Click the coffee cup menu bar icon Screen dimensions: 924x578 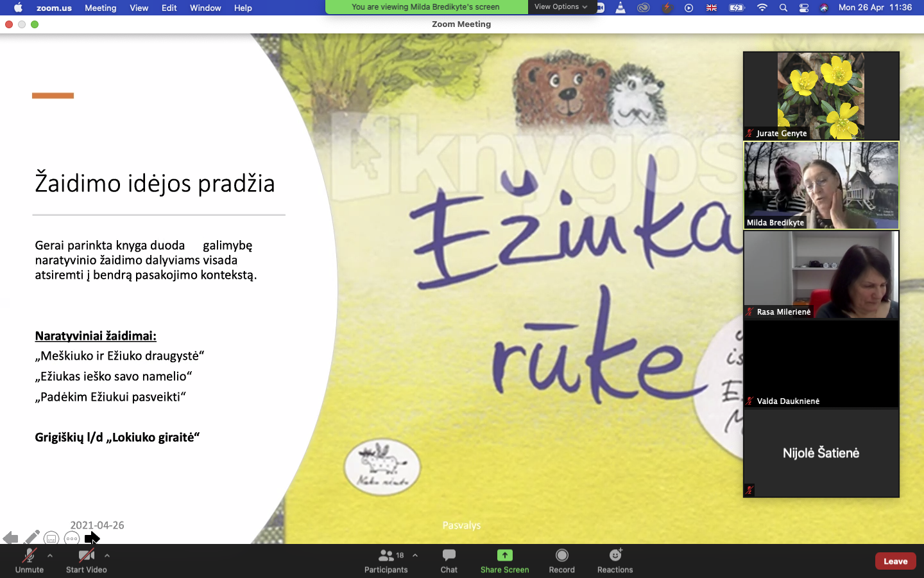667,8
